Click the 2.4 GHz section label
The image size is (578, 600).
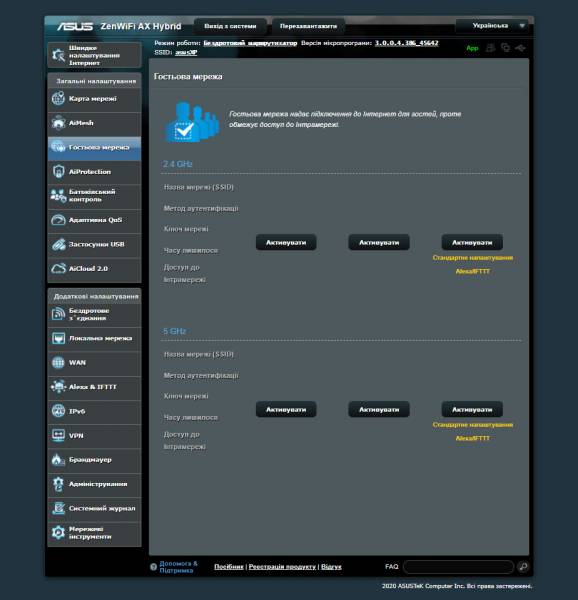click(177, 164)
